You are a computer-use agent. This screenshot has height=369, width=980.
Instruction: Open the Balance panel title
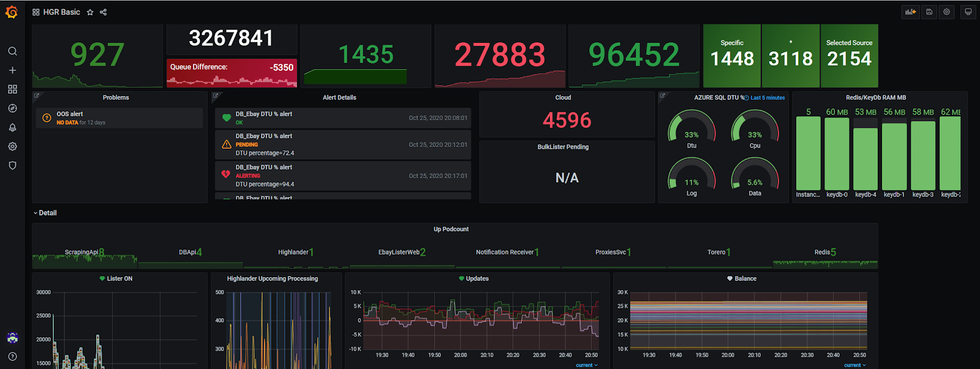tap(745, 278)
